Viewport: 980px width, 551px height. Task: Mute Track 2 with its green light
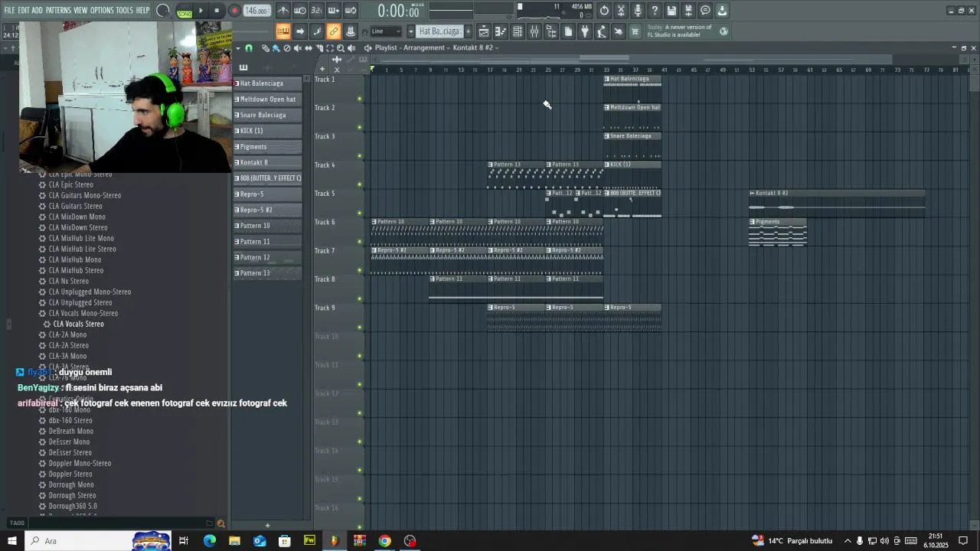(360, 127)
